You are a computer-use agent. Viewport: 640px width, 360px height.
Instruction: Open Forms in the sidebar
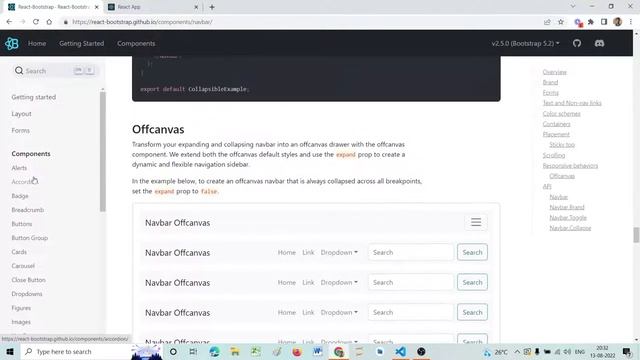21,131
